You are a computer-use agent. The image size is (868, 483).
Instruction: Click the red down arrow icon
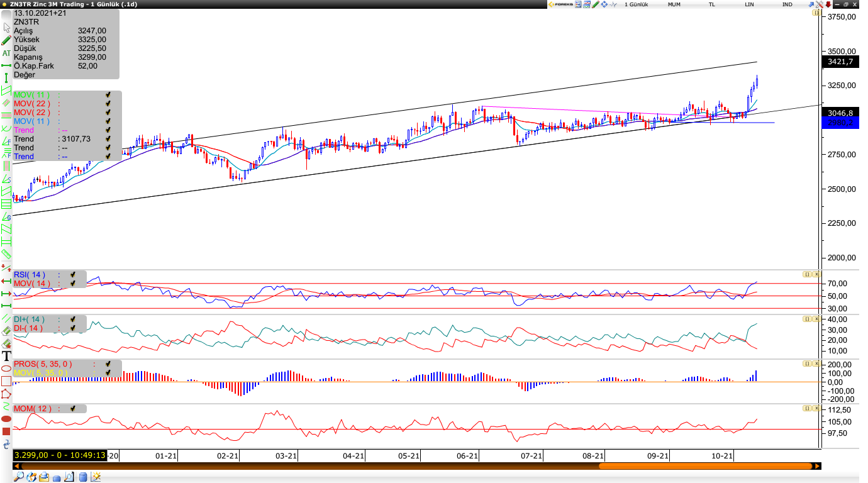[828, 4]
